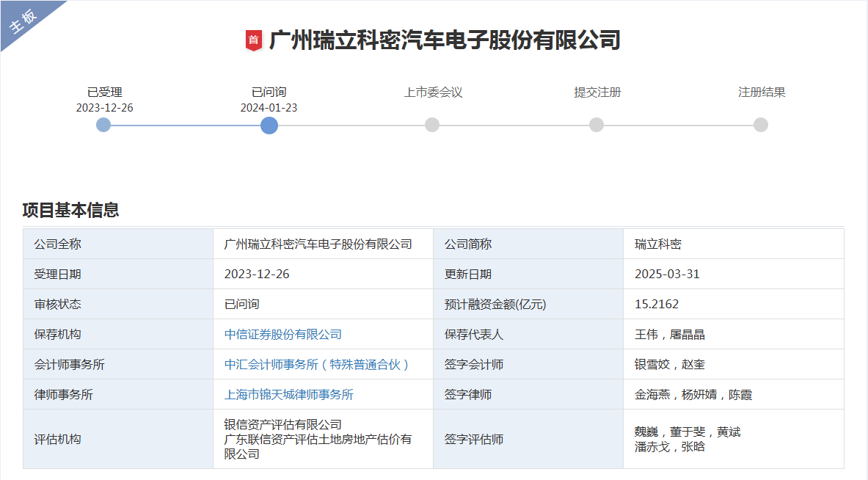Follow the 上海市锦天城律师事务所 law firm link
The height and width of the screenshot is (480, 868).
pyautogui.click(x=288, y=395)
